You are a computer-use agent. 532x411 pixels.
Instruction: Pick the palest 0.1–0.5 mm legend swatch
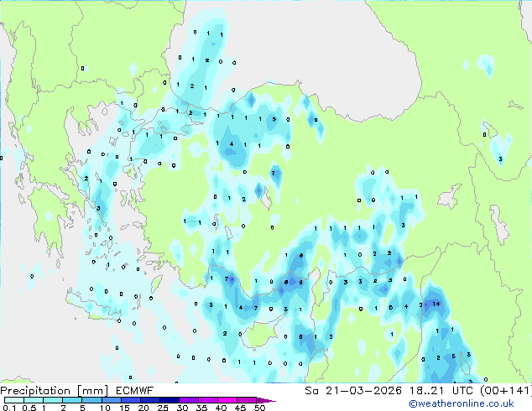pyautogui.click(x=14, y=400)
